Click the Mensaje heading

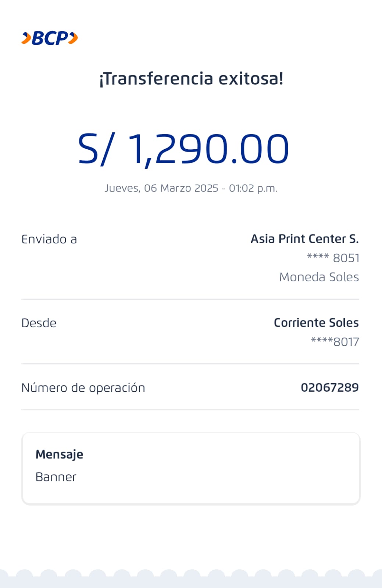coord(59,455)
